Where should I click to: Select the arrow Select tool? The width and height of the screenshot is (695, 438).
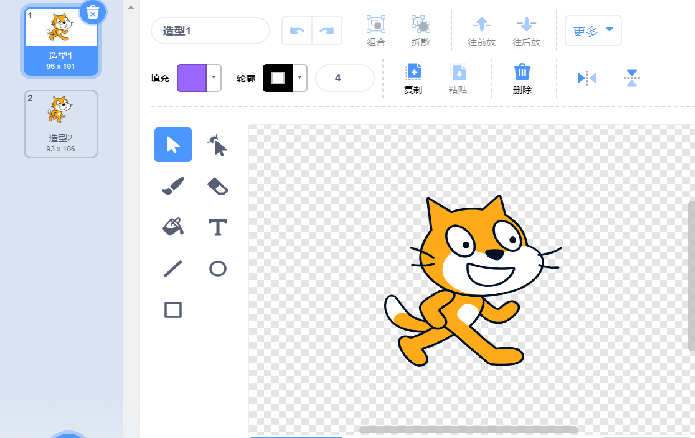(172, 145)
